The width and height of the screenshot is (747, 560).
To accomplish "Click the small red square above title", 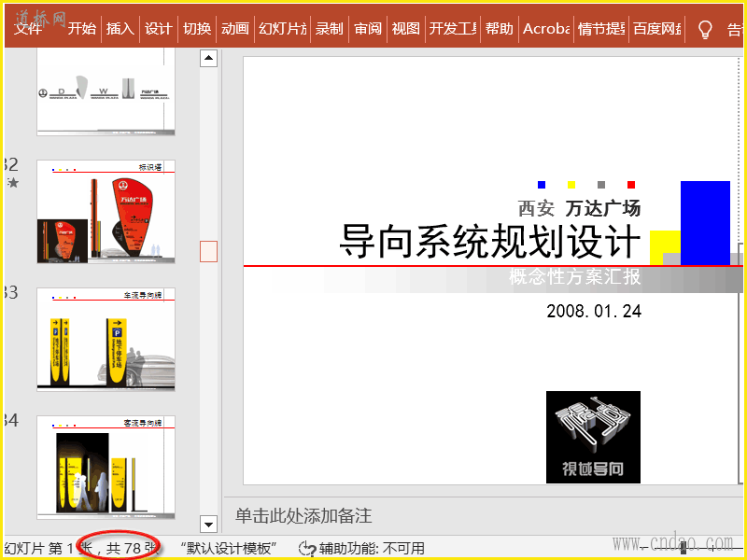I will tap(631, 185).
